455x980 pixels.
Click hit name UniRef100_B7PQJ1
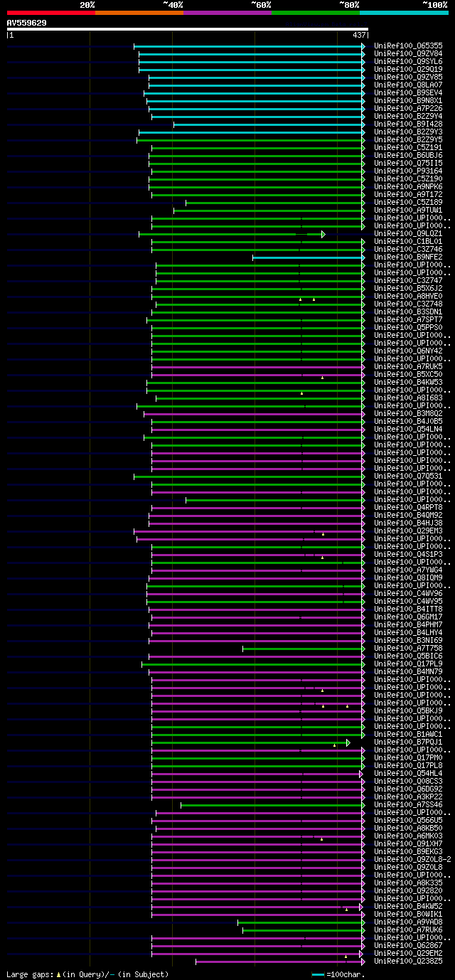(408, 742)
